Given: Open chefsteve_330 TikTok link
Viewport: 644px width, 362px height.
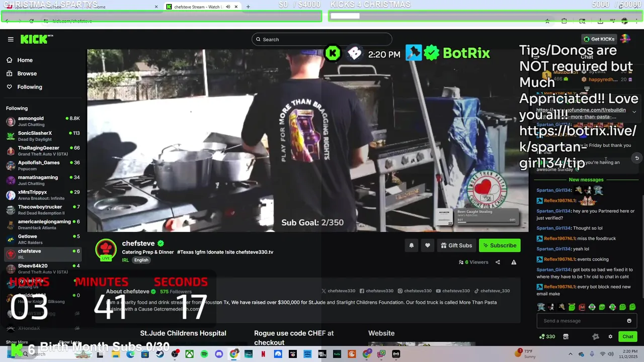Looking at the screenshot, I should tap(492, 291).
